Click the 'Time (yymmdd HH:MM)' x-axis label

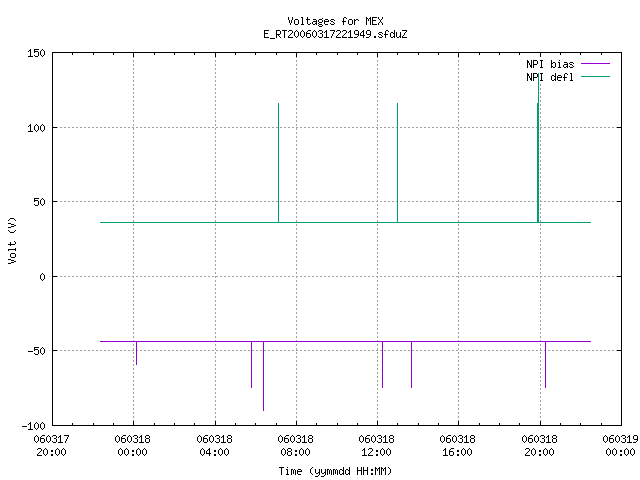point(335,471)
